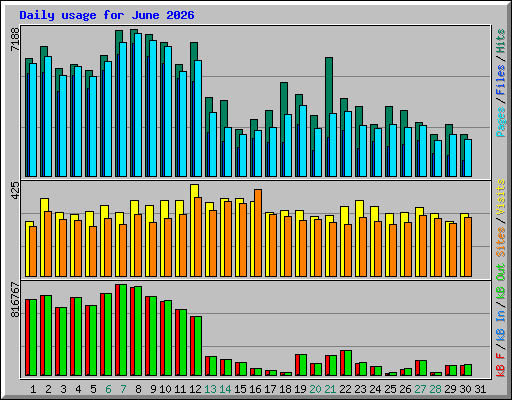This screenshot has width=512, height=400.
Task: Click the green weekend day label 14
Action: point(225,389)
